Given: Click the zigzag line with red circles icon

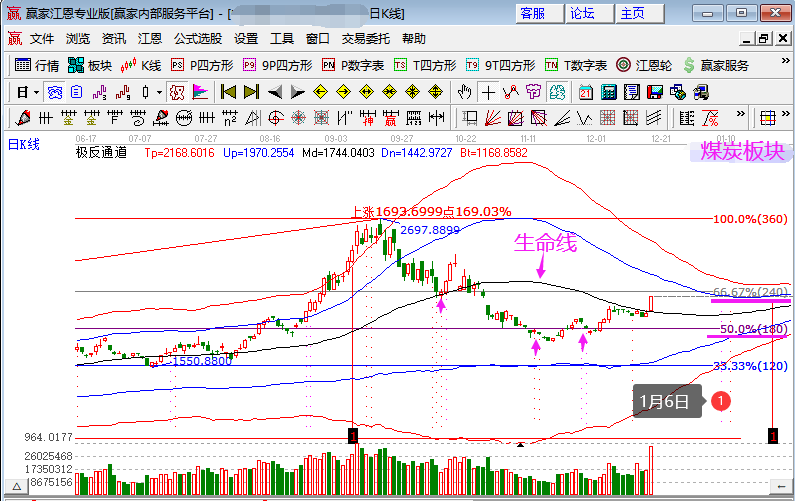Looking at the screenshot, I should [x=511, y=92].
